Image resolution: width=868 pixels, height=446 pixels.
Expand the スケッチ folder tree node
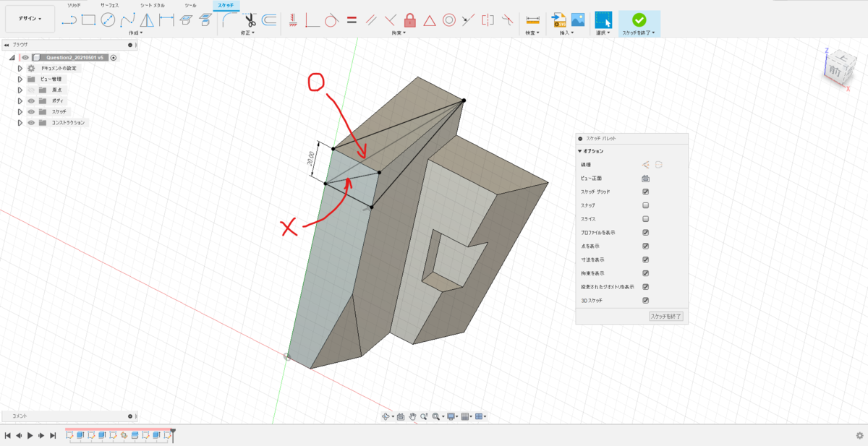tap(20, 111)
